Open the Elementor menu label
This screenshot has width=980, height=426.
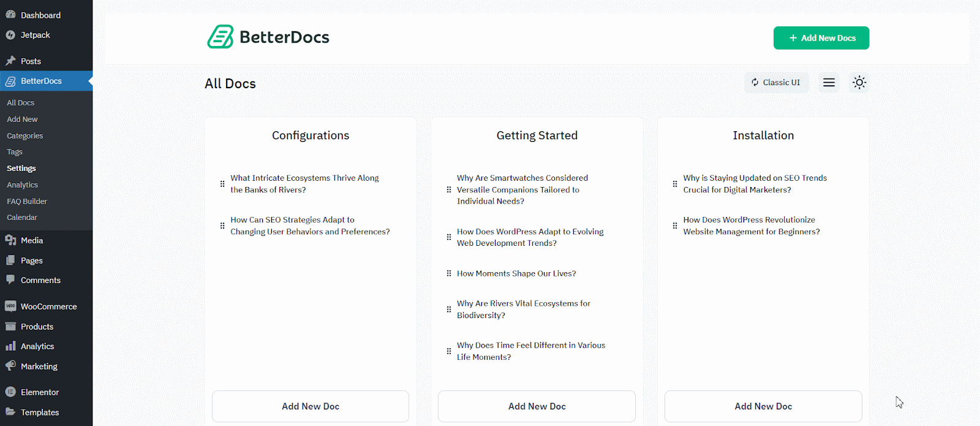(40, 392)
